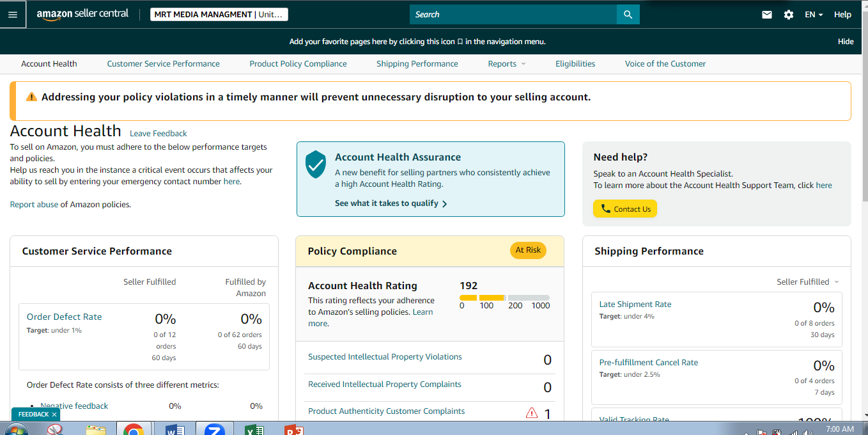Click the Policy Compliance heading
Image resolution: width=868 pixels, height=435 pixels.
tap(352, 251)
